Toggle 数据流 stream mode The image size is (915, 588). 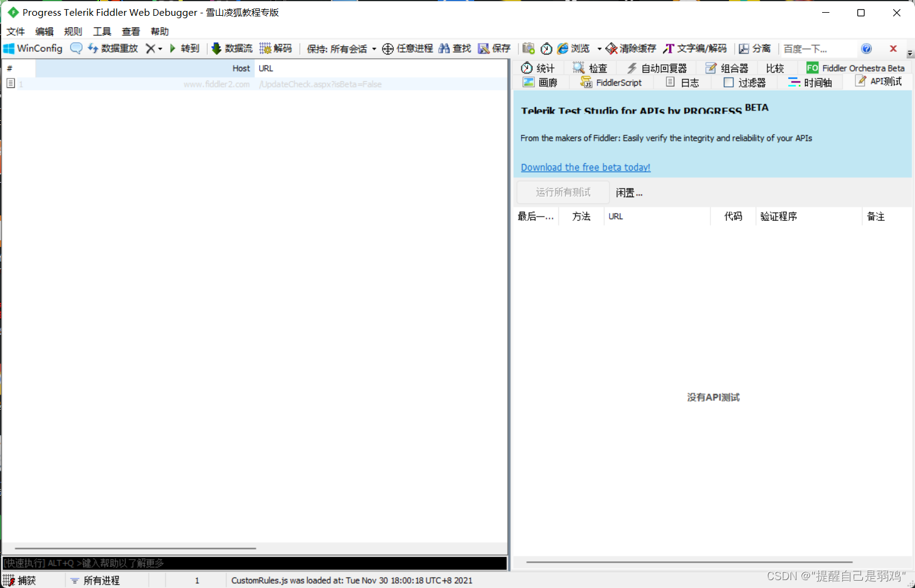click(232, 49)
